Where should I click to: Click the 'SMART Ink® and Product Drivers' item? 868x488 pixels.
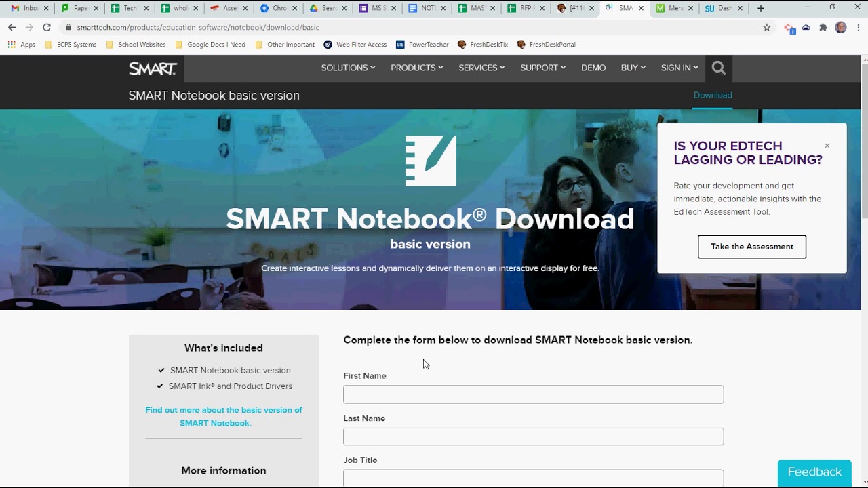click(230, 386)
